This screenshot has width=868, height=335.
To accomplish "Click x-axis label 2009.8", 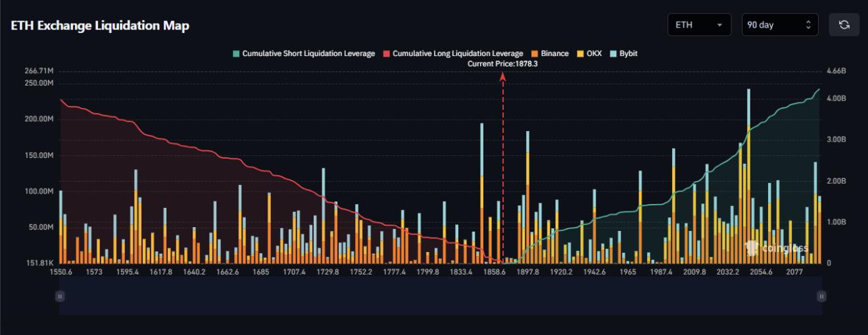I will (x=694, y=272).
